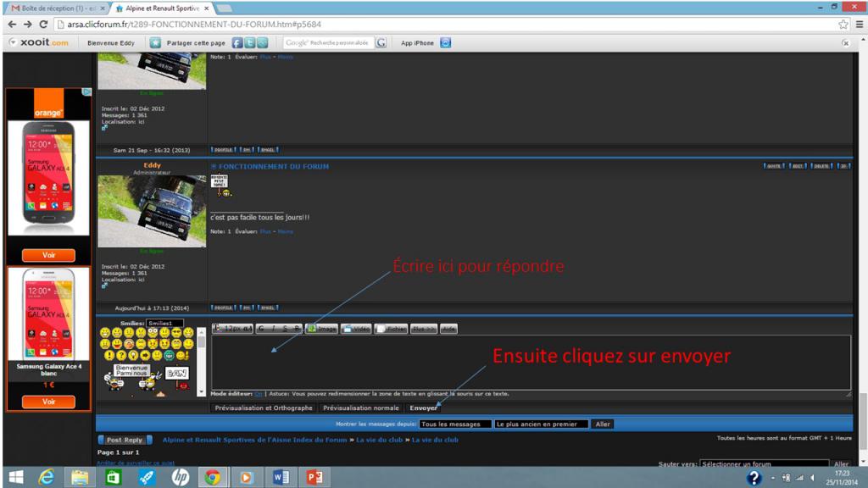Image resolution: width=868 pixels, height=488 pixels.
Task: Click the Post Reply button
Action: point(125,440)
